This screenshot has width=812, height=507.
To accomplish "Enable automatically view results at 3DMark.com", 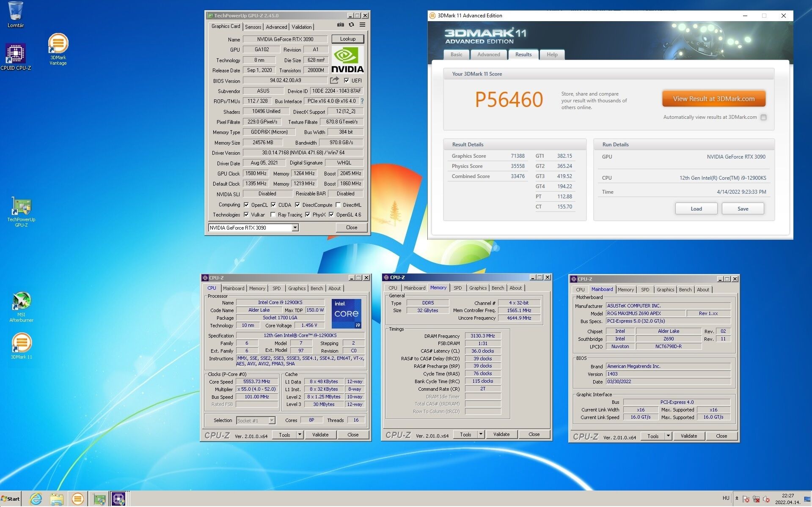I will tap(763, 117).
